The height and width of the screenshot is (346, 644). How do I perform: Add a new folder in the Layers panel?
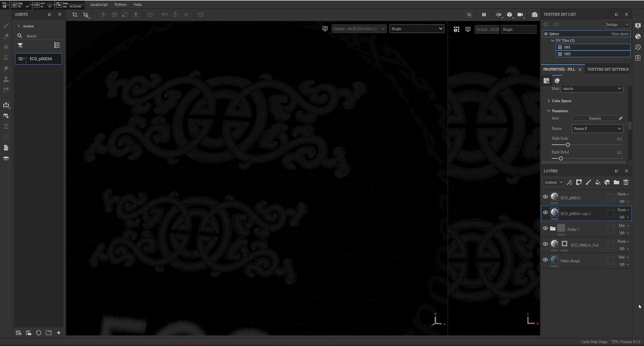616,182
